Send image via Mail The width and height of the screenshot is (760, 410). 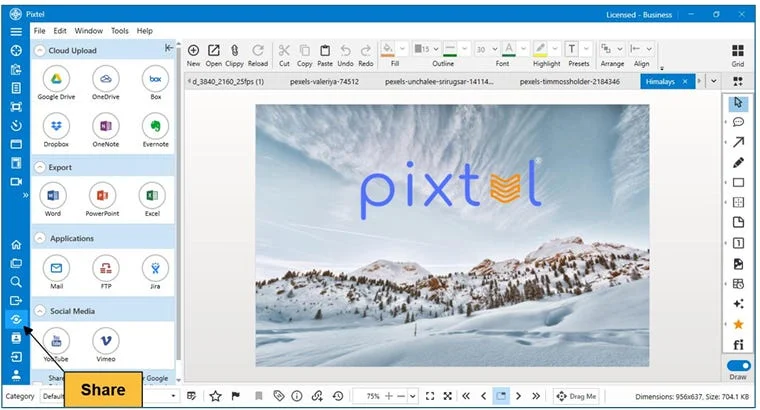tap(56, 268)
